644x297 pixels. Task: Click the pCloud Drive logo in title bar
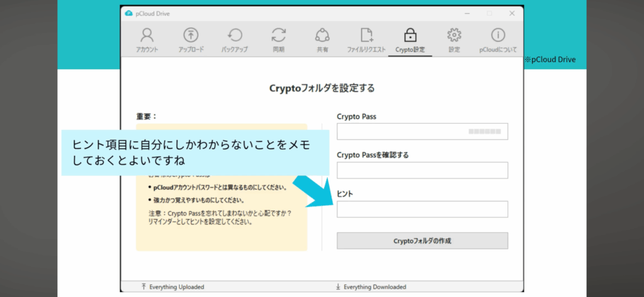tap(128, 14)
